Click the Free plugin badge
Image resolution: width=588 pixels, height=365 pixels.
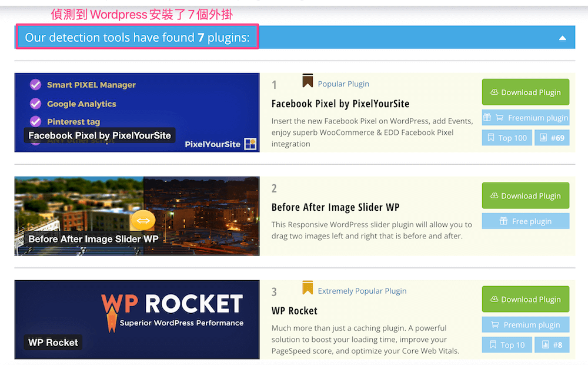[x=525, y=221]
